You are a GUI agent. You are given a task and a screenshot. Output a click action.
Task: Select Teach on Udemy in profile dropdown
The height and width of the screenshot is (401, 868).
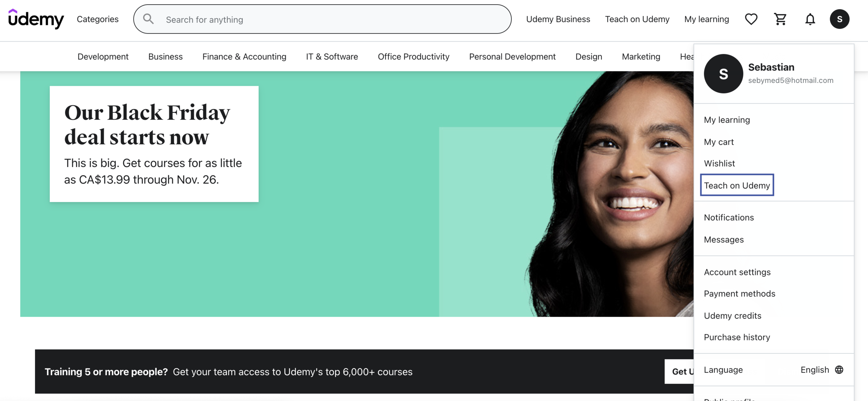pos(737,185)
